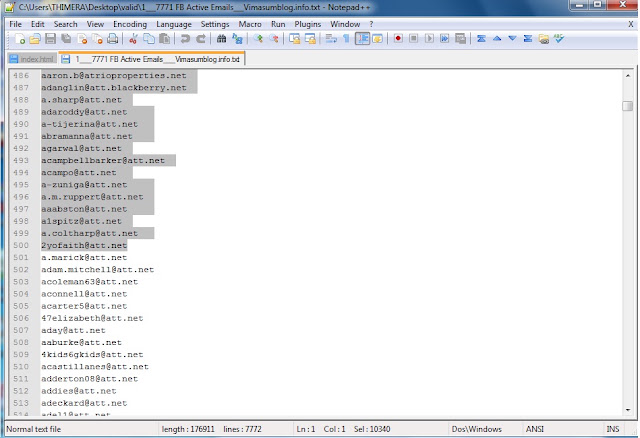Screen dimensions: 640x438
Task: Close document with menu bar X
Action: [631, 24]
